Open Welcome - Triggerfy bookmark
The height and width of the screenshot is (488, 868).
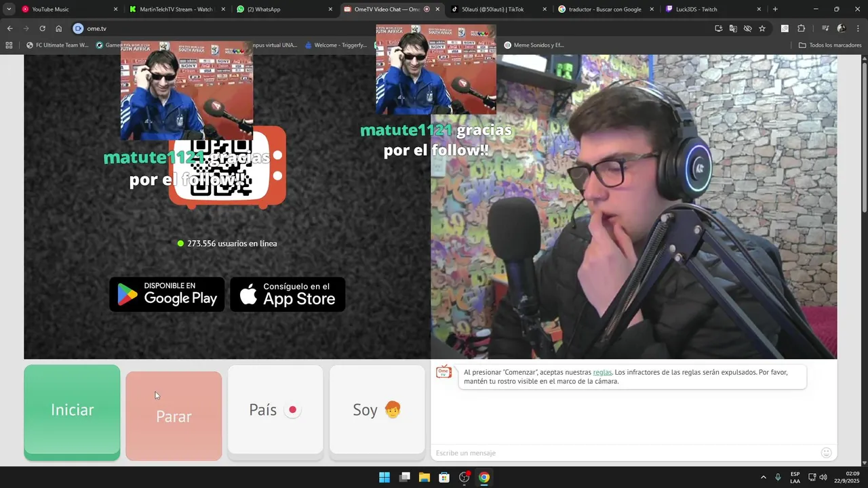click(336, 45)
